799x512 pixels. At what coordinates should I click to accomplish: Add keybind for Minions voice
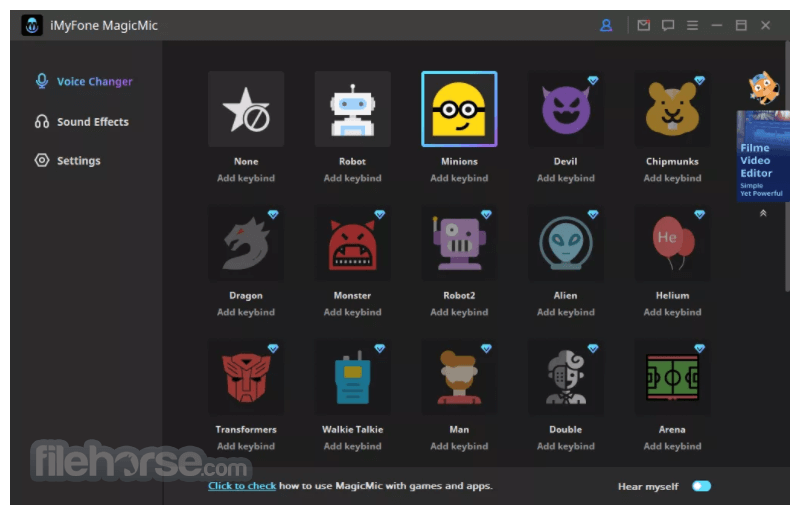(x=459, y=178)
